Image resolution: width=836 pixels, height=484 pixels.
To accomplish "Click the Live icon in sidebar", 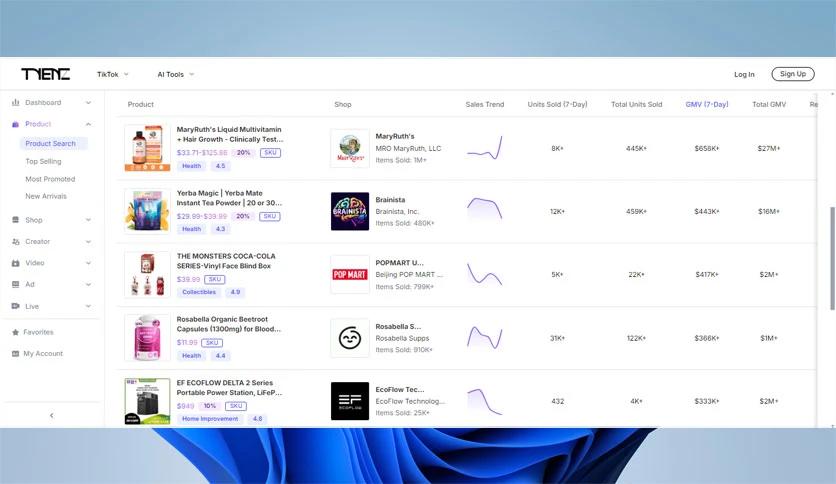I will tap(15, 306).
